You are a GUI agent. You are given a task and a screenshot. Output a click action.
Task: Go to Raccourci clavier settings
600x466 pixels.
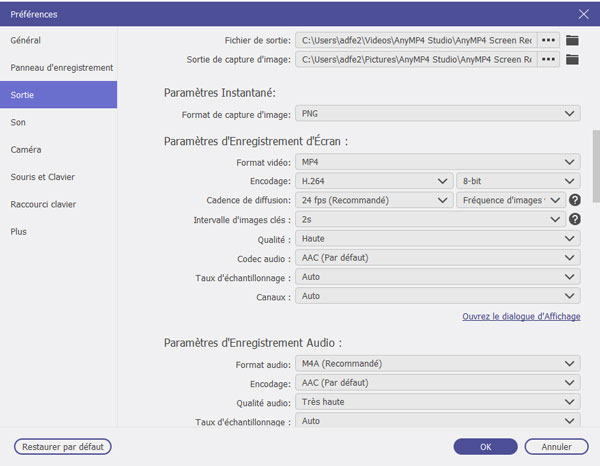coord(43,204)
